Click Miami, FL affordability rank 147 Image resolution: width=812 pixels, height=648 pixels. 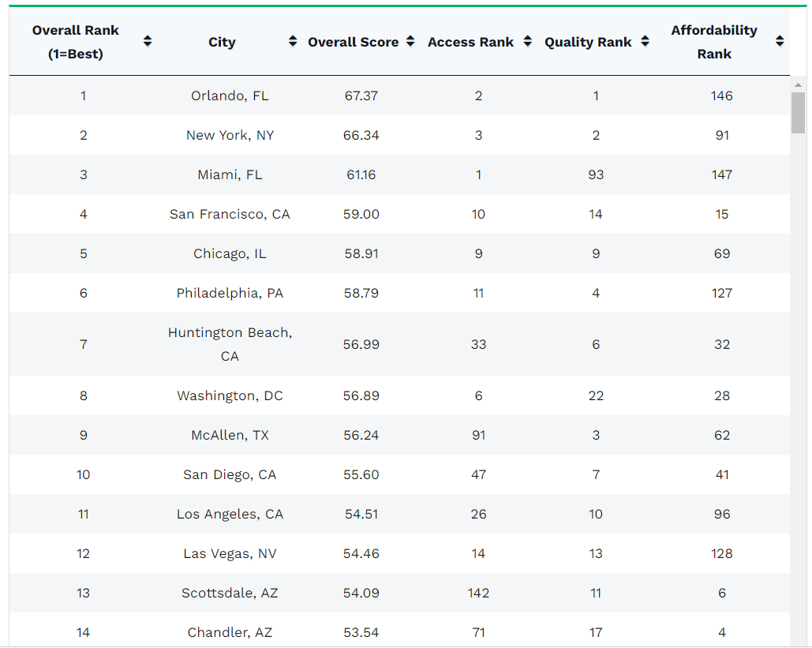coord(721,174)
